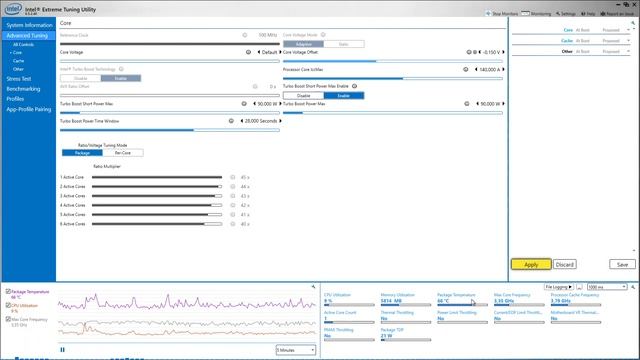The width and height of the screenshot is (640, 360).
Task: Increase Turbo Boost Power Max with the right arrow
Action: [503, 104]
